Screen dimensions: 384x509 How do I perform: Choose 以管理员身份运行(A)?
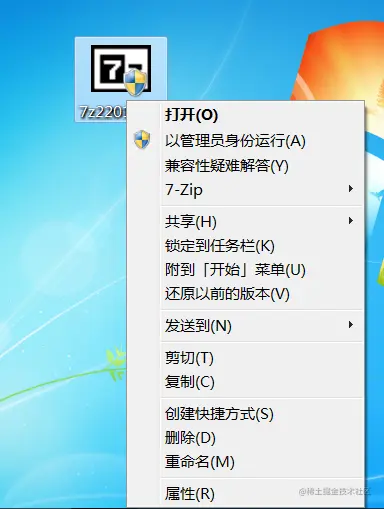[x=245, y=141]
